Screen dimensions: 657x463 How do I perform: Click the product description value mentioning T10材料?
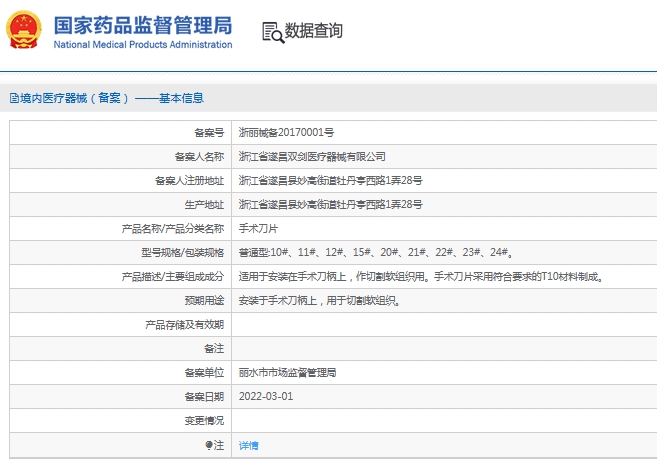tap(421, 277)
